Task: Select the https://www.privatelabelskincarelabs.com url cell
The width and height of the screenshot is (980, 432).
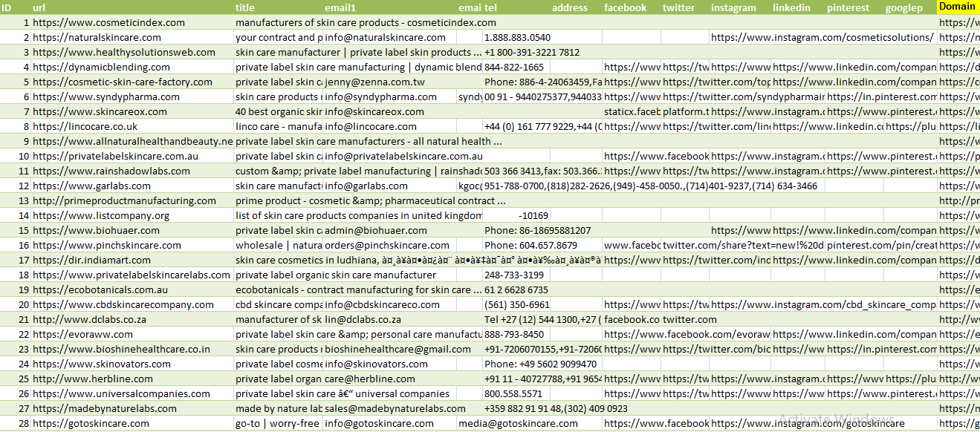Action: coord(132,275)
